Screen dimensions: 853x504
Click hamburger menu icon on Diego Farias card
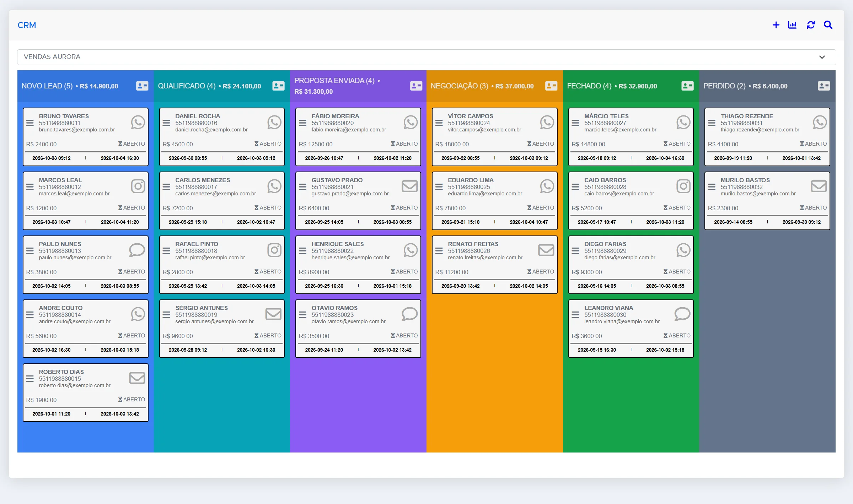[x=575, y=251]
